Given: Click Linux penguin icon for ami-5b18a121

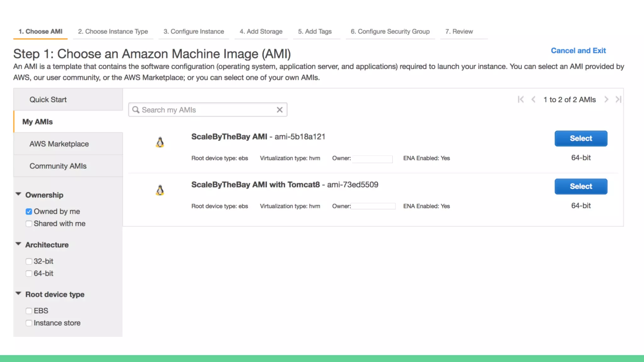Looking at the screenshot, I should [x=160, y=142].
